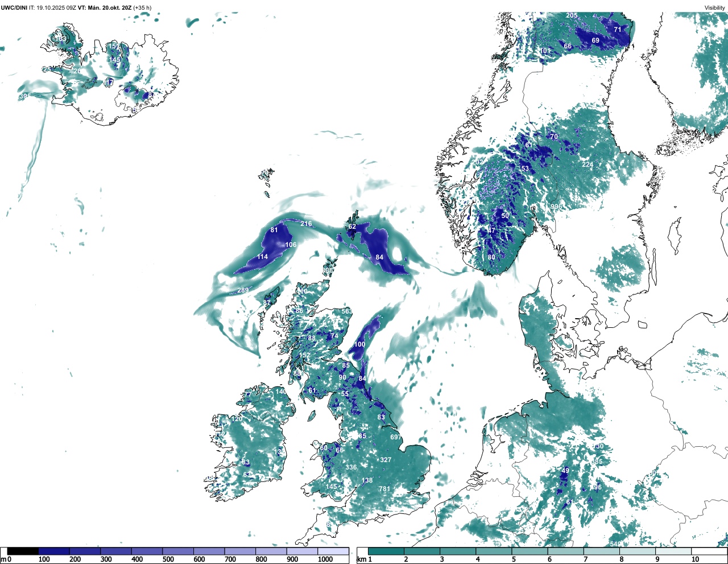Screen dimensions: 728x564
Task: Click the '10' tick label in the km legend
Action: pos(695,560)
